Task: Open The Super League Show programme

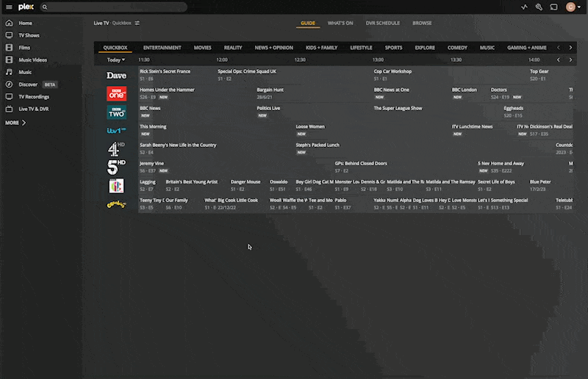Action: tap(437, 112)
